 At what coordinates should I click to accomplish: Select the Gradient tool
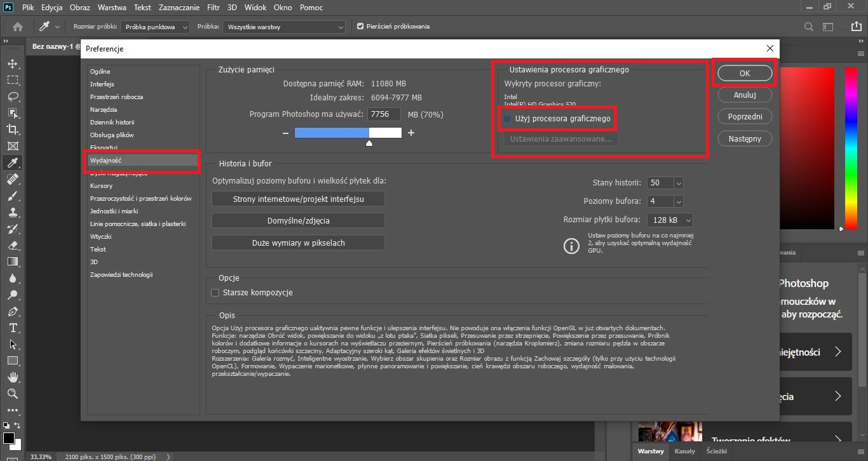pos(12,262)
